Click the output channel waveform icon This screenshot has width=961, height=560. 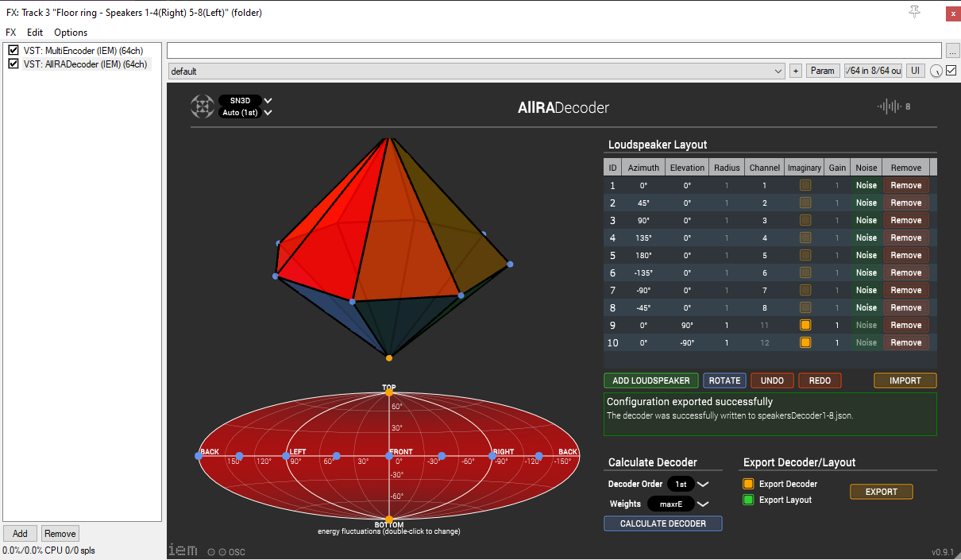(x=889, y=106)
